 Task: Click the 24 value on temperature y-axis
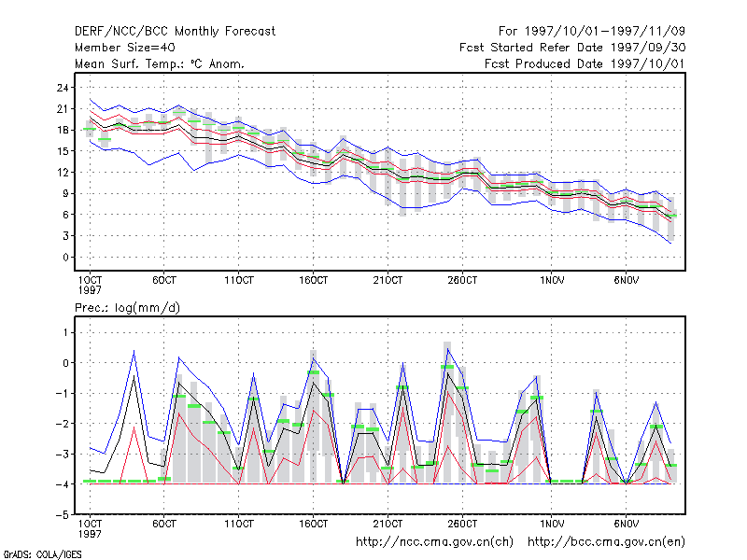click(63, 88)
